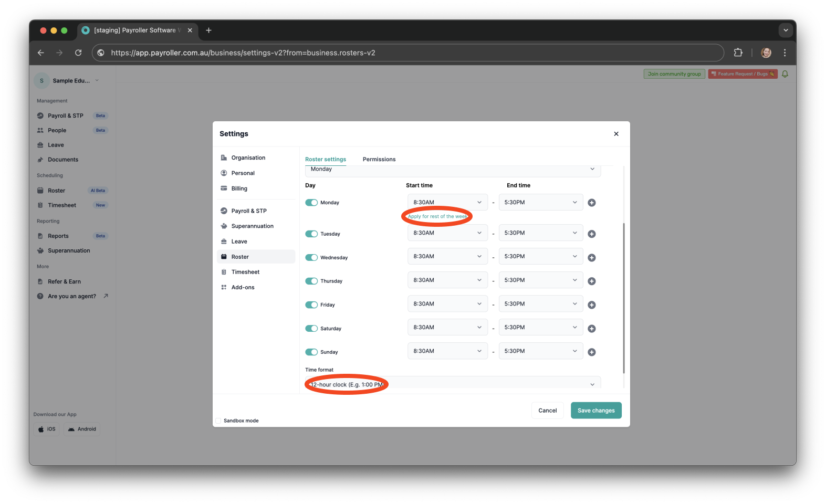826x504 pixels.
Task: Open the browser extensions puzzle icon
Action: click(x=738, y=52)
